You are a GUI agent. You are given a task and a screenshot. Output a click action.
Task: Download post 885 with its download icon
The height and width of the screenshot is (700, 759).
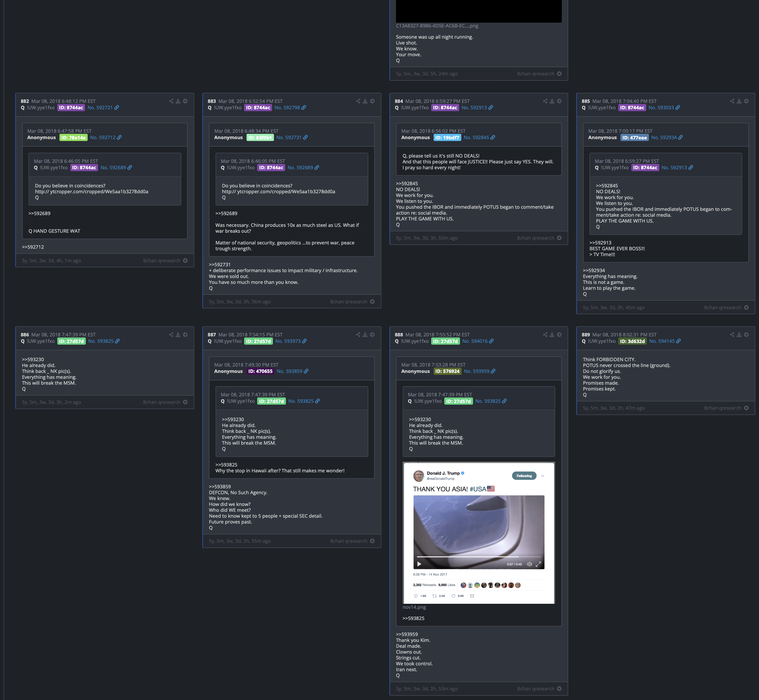click(x=739, y=101)
